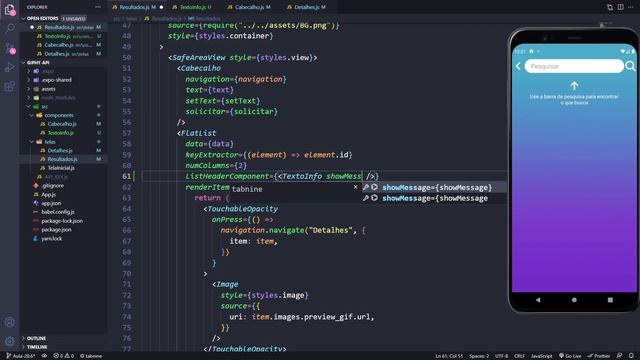The image size is (640, 360).
Task: Click the emulator search magnifier icon
Action: coord(630,66)
